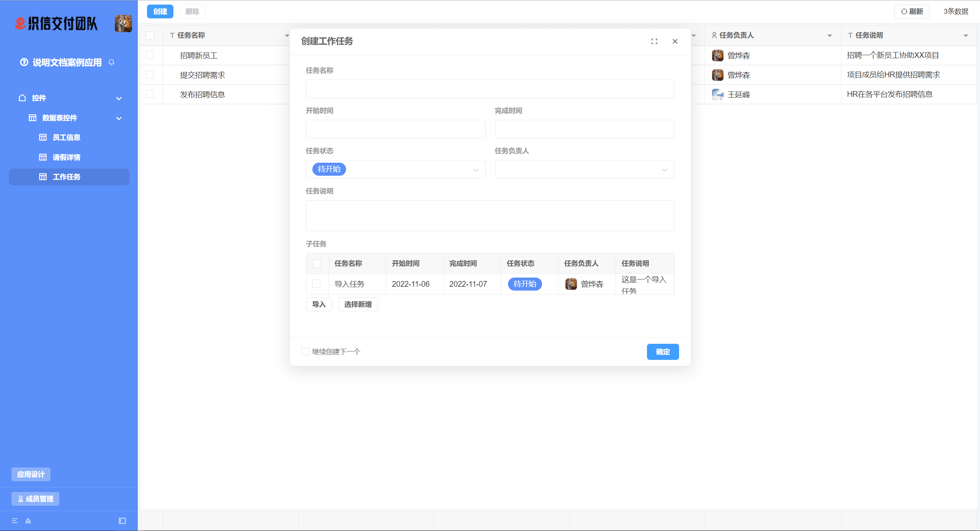Select all subtasks via header checkbox
980x531 pixels.
pyautogui.click(x=317, y=263)
